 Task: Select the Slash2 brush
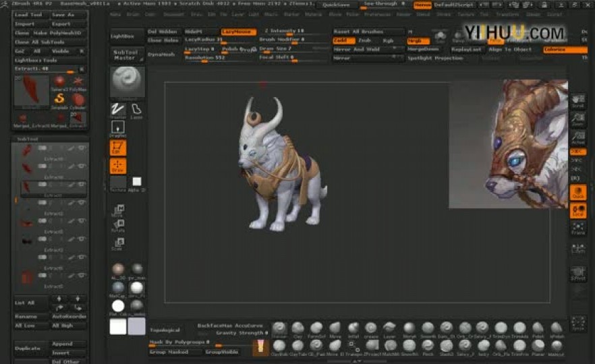click(447, 348)
